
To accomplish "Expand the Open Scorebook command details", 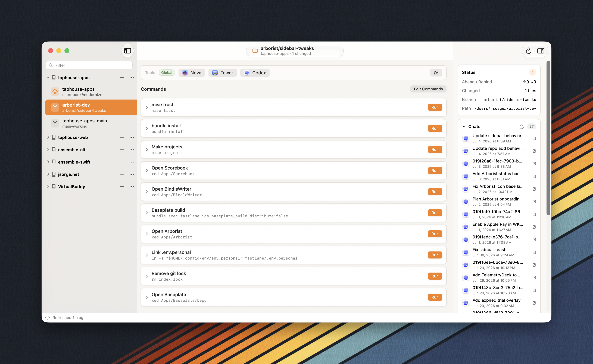I will [146, 171].
